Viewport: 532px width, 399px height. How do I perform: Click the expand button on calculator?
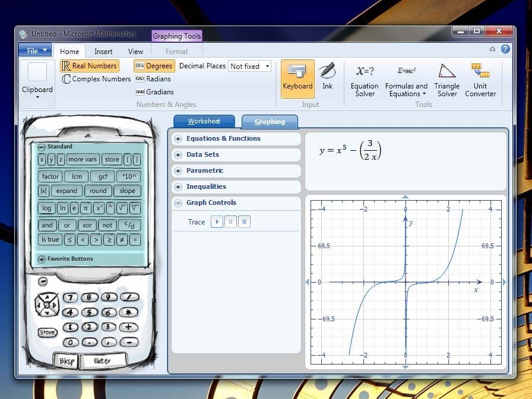click(x=66, y=191)
